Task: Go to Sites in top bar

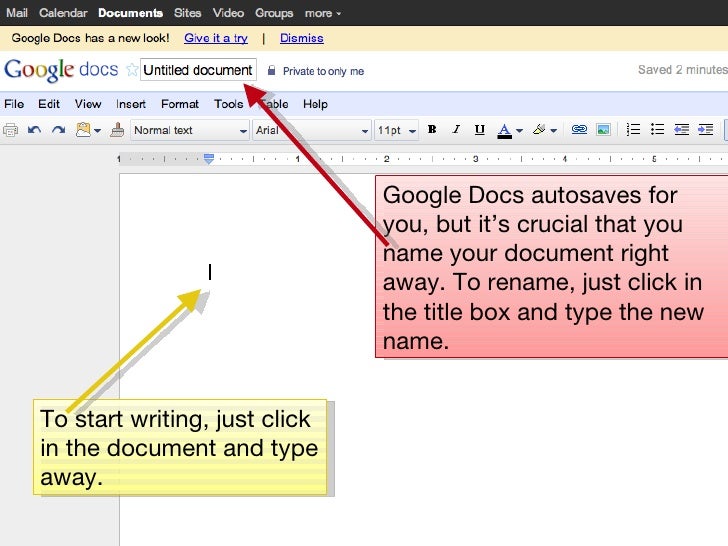Action: pyautogui.click(x=188, y=13)
